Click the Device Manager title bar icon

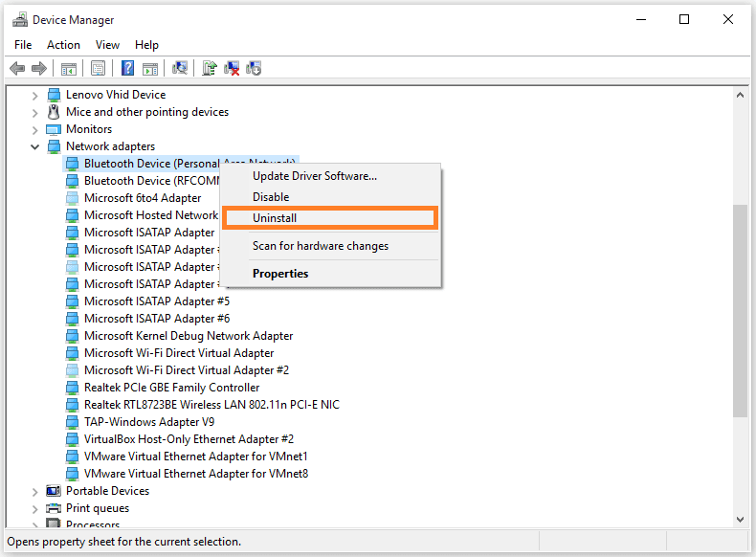pyautogui.click(x=20, y=20)
